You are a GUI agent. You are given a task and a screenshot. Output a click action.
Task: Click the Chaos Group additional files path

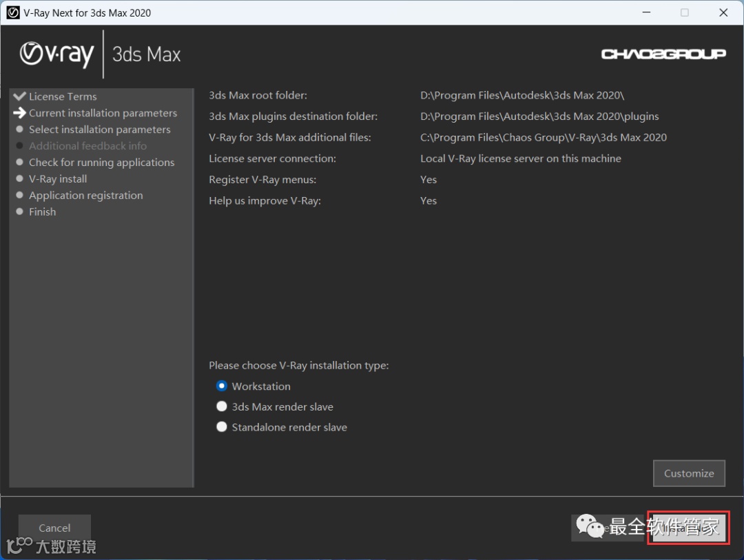click(544, 138)
